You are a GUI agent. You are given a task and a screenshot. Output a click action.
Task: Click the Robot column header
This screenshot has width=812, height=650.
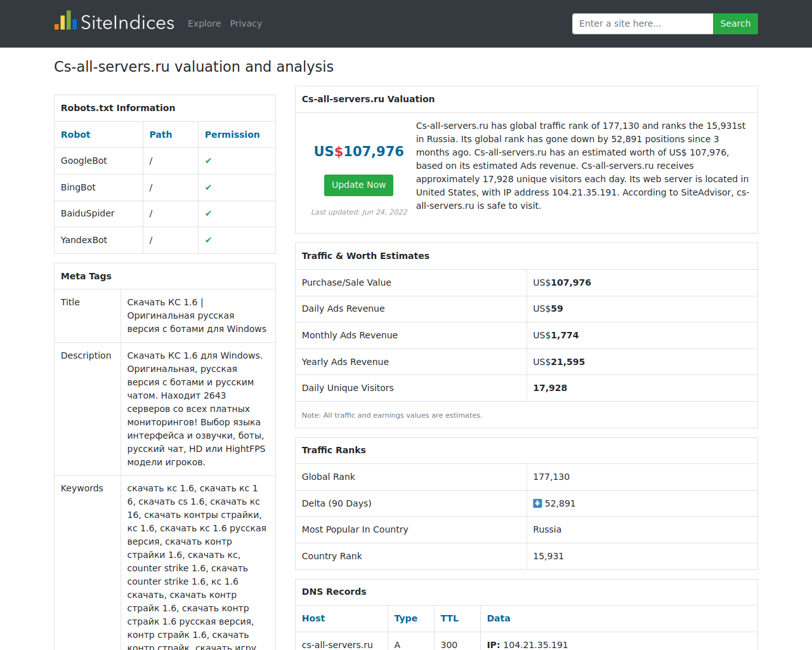pos(75,135)
